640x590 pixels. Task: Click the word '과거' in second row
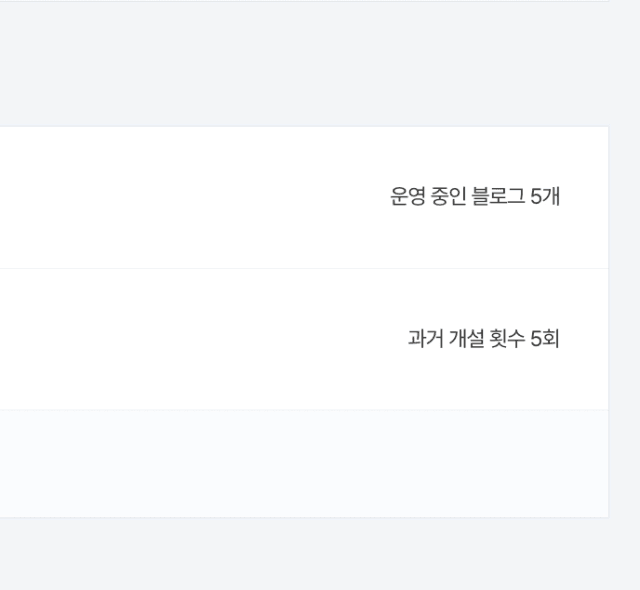pos(425,339)
